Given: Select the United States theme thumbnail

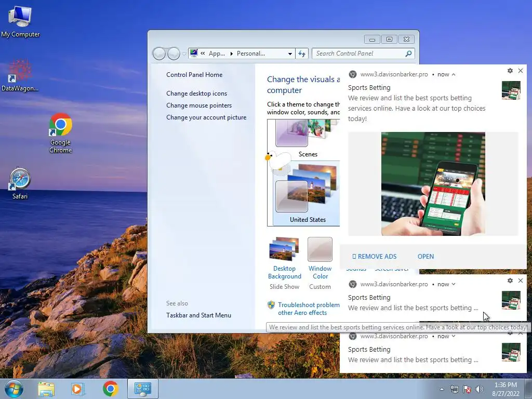Looking at the screenshot, I should click(307, 193).
